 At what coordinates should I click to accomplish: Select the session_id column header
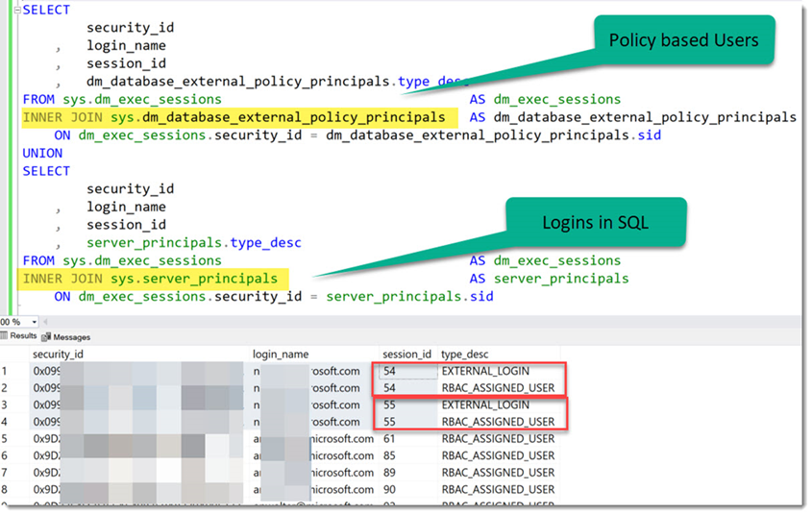point(406,354)
